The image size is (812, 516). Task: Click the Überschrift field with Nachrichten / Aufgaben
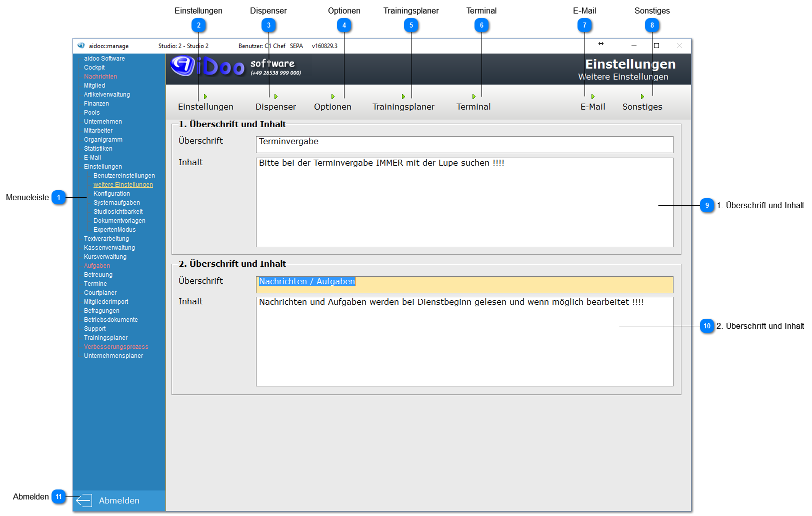(x=464, y=285)
